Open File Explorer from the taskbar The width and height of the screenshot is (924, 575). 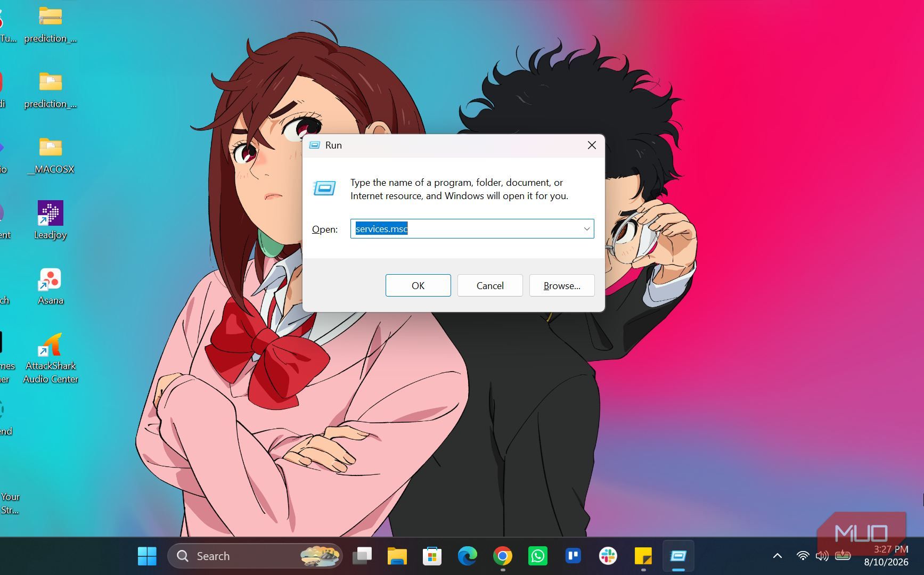click(397, 556)
